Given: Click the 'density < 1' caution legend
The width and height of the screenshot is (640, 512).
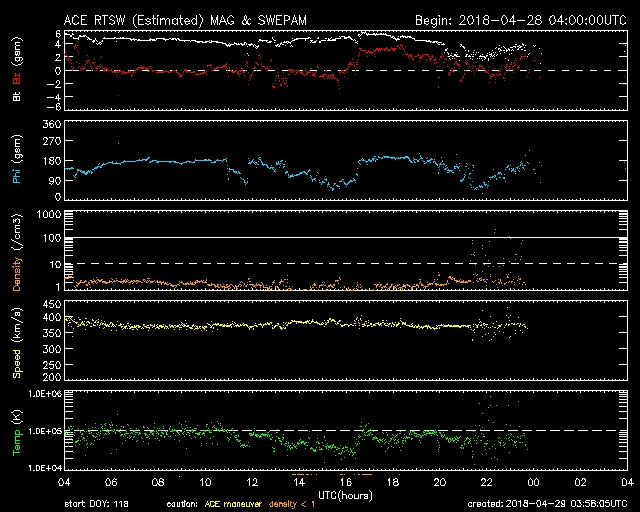Looking at the screenshot, I should [x=291, y=504].
